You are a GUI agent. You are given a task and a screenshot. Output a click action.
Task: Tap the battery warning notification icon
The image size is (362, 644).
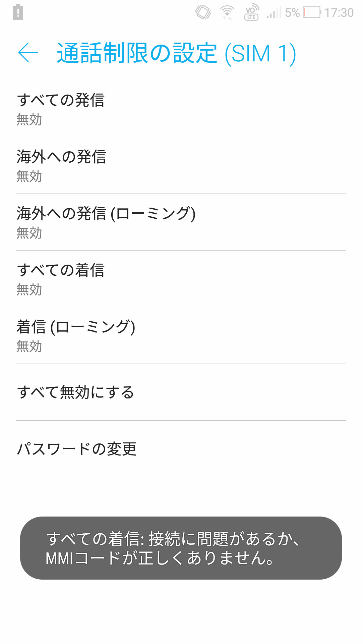coord(18,13)
